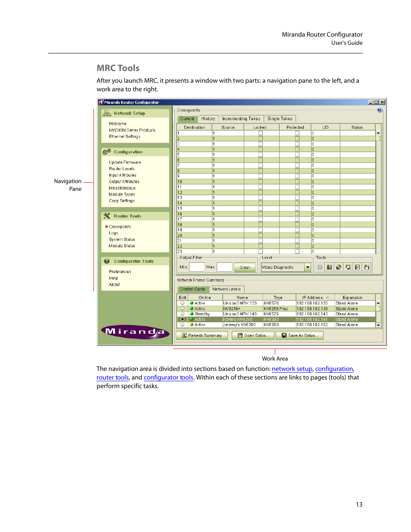This screenshot has height=532, width=411.
Task: Click the Configuration gears icon
Action: (x=107, y=152)
